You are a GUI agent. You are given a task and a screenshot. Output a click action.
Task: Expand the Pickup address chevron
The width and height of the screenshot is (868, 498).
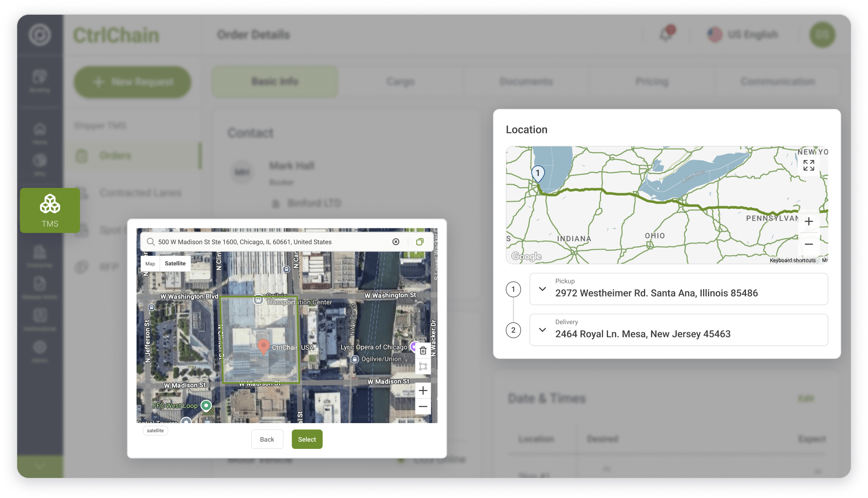pyautogui.click(x=542, y=289)
